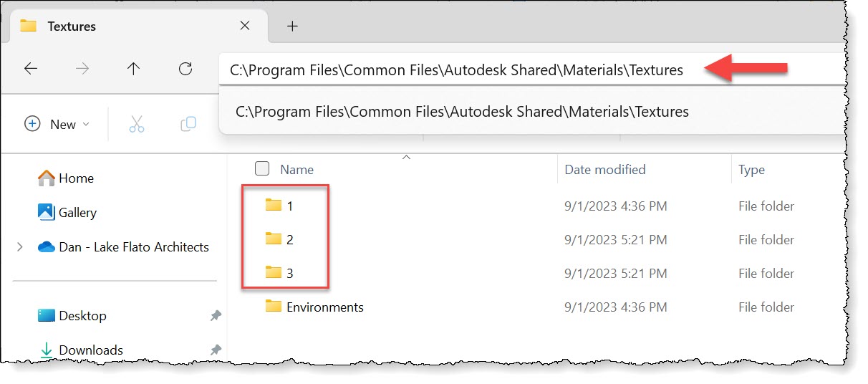Go up one folder level

(x=133, y=69)
